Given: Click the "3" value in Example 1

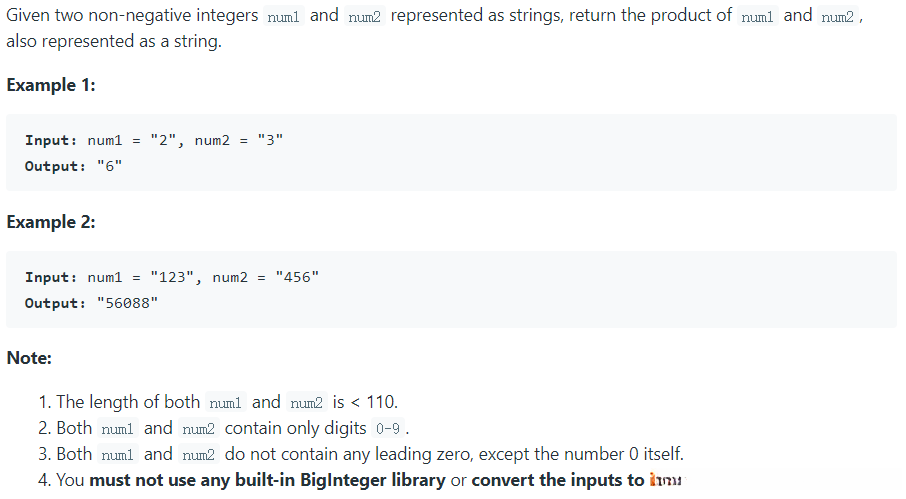Looking at the screenshot, I should (x=270, y=140).
